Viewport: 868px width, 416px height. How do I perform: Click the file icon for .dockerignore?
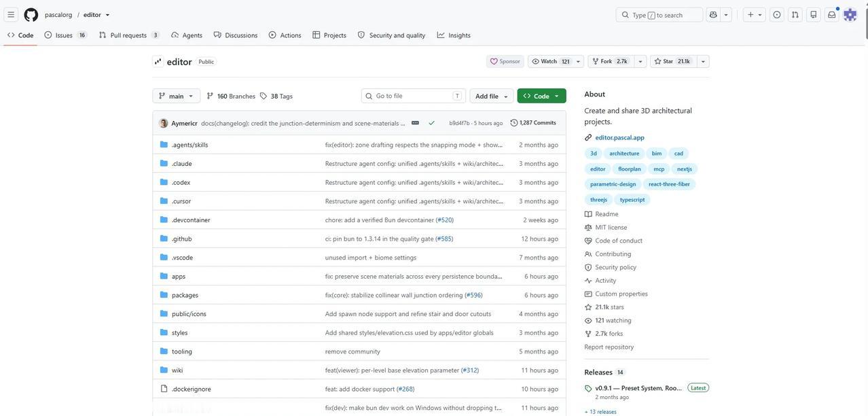(x=164, y=389)
